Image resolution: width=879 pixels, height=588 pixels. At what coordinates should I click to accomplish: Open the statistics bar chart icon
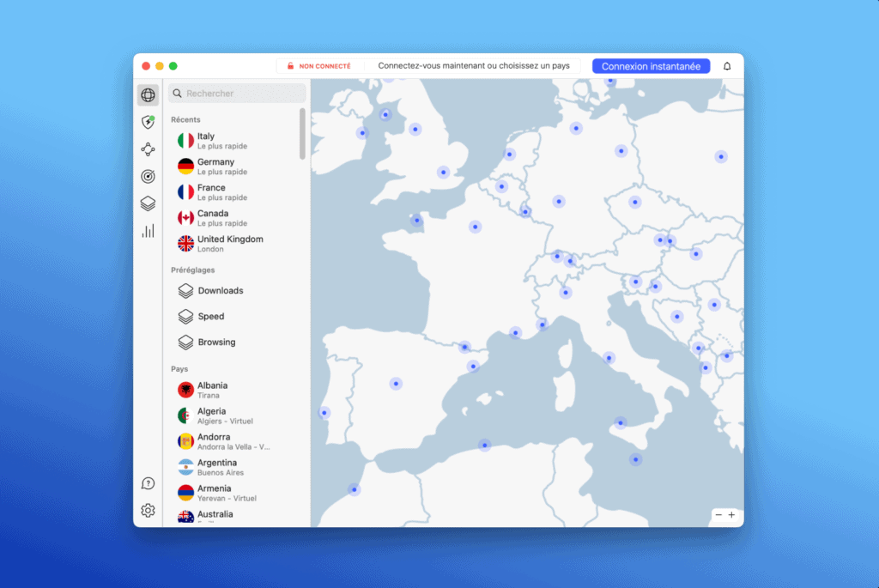[x=148, y=231]
